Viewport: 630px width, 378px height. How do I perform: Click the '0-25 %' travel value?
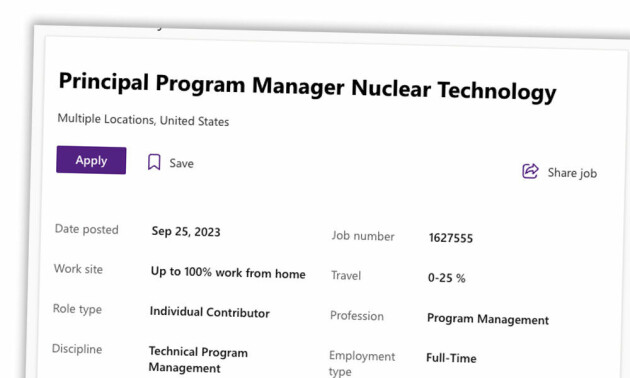[x=446, y=278]
